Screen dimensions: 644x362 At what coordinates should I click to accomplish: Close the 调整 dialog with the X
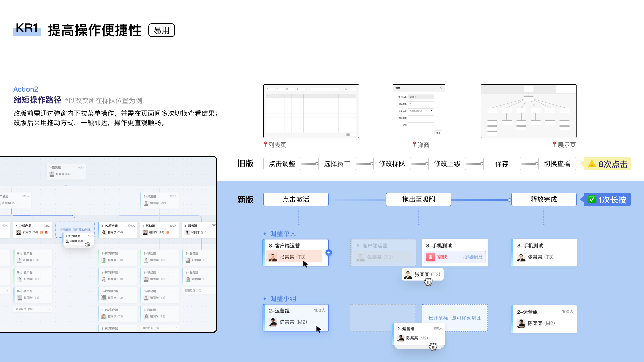pyautogui.click(x=441, y=88)
